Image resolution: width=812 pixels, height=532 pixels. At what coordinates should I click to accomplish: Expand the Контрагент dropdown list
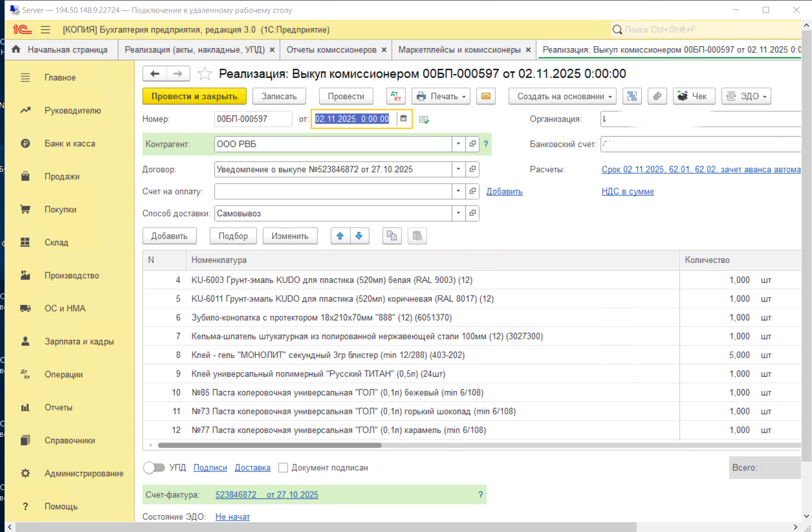pyautogui.click(x=458, y=144)
